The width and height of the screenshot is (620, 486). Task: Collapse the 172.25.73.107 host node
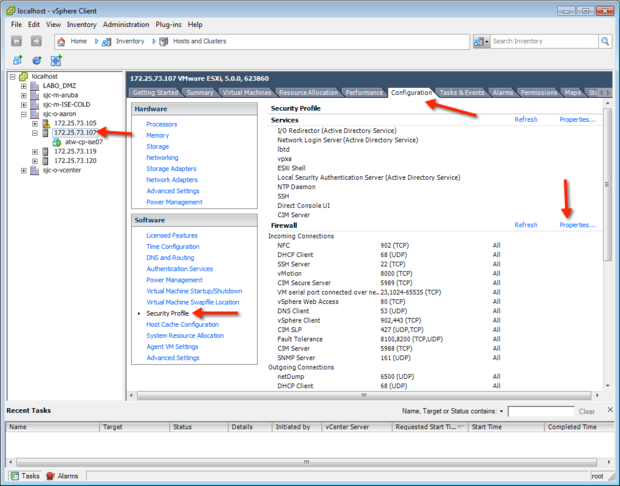[35, 133]
